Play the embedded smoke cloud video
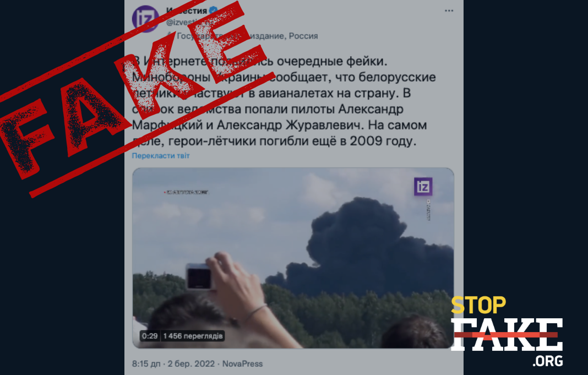This screenshot has height=375, width=588. click(x=293, y=258)
